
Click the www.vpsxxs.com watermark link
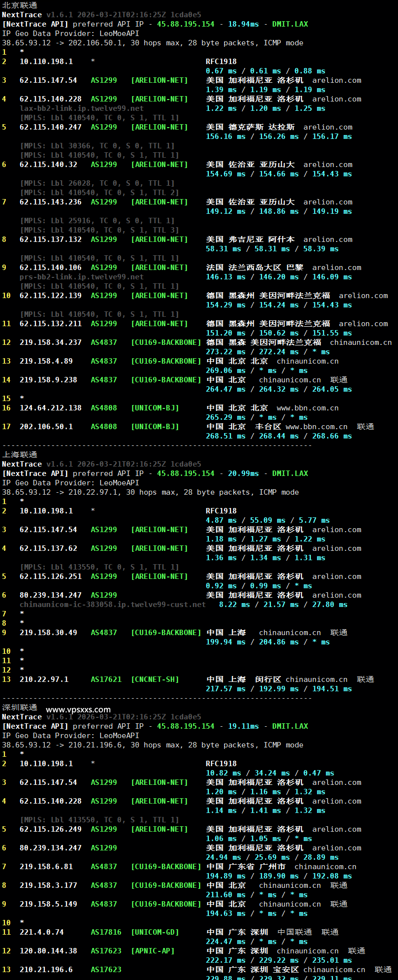click(x=78, y=710)
